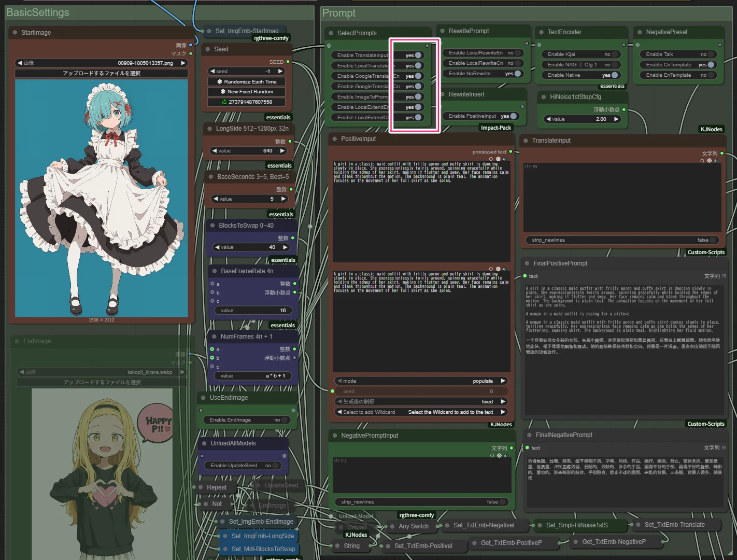The image size is (737, 560).
Task: Collapse the BaseFrameRate 4n node dot
Action: click(x=214, y=271)
